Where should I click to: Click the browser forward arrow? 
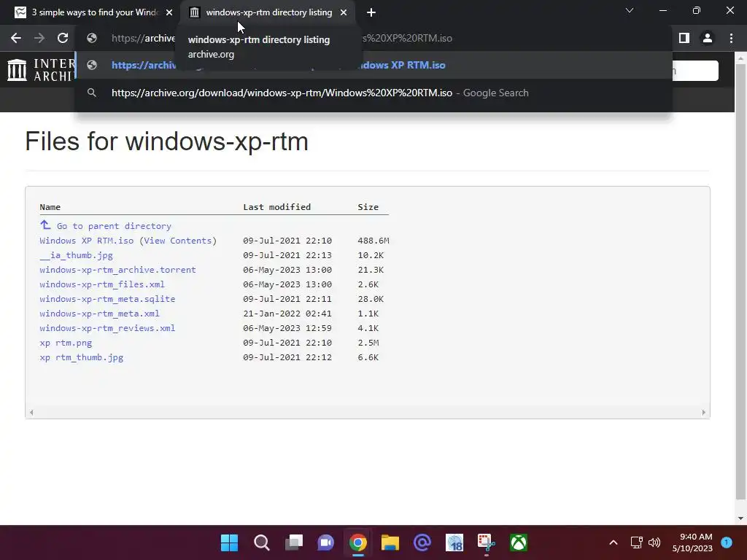[39, 38]
